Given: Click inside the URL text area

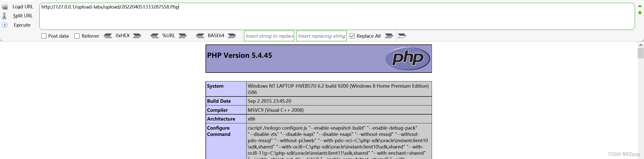Looking at the screenshot, I should (x=337, y=16).
